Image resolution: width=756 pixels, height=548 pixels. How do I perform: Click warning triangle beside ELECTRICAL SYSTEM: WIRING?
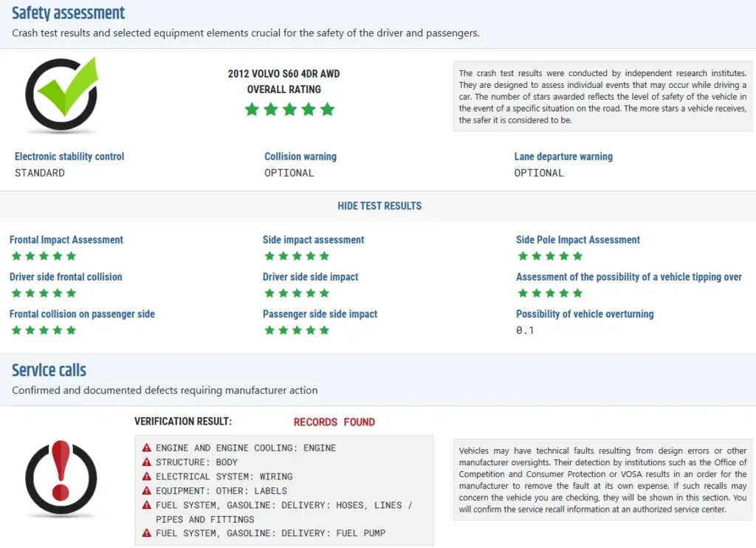click(147, 476)
